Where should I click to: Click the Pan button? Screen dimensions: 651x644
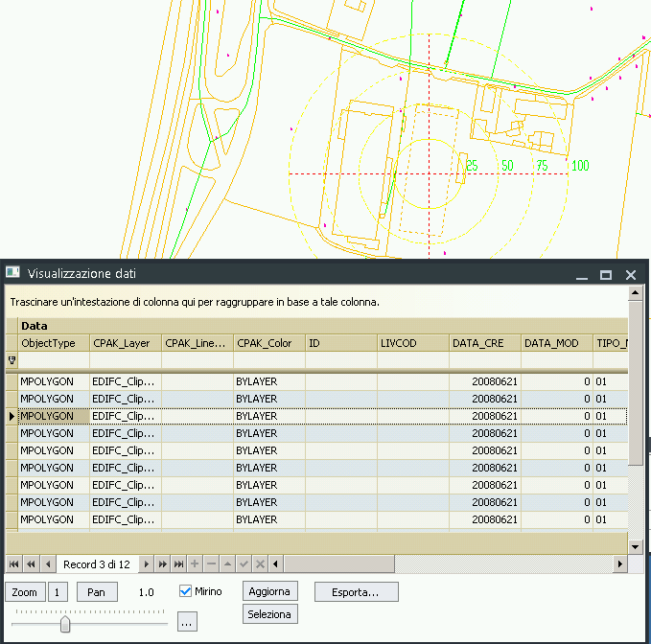tap(96, 592)
